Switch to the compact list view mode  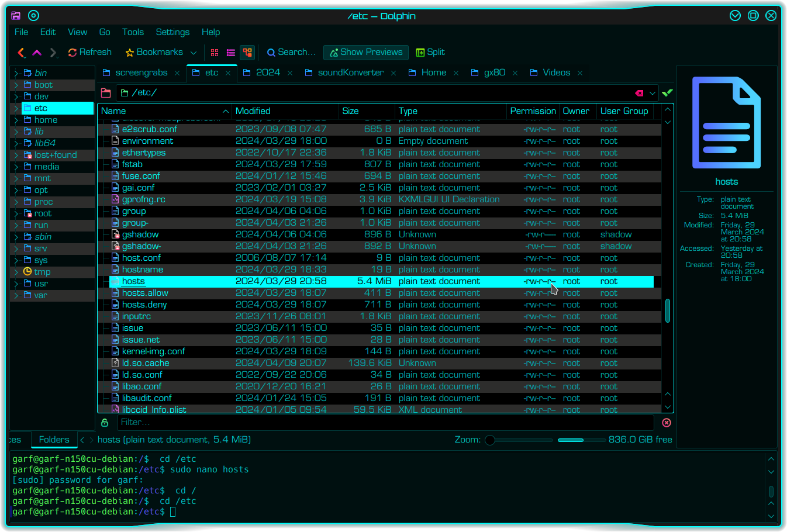(x=231, y=53)
